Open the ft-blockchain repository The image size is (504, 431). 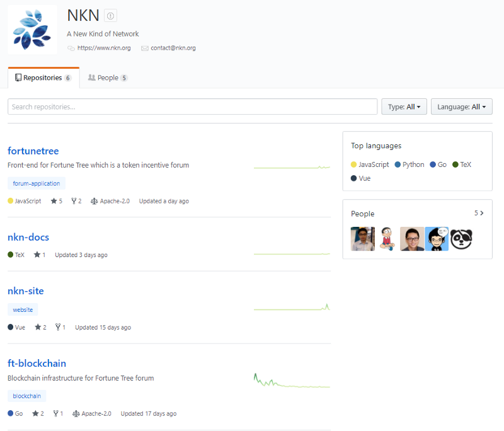point(37,363)
